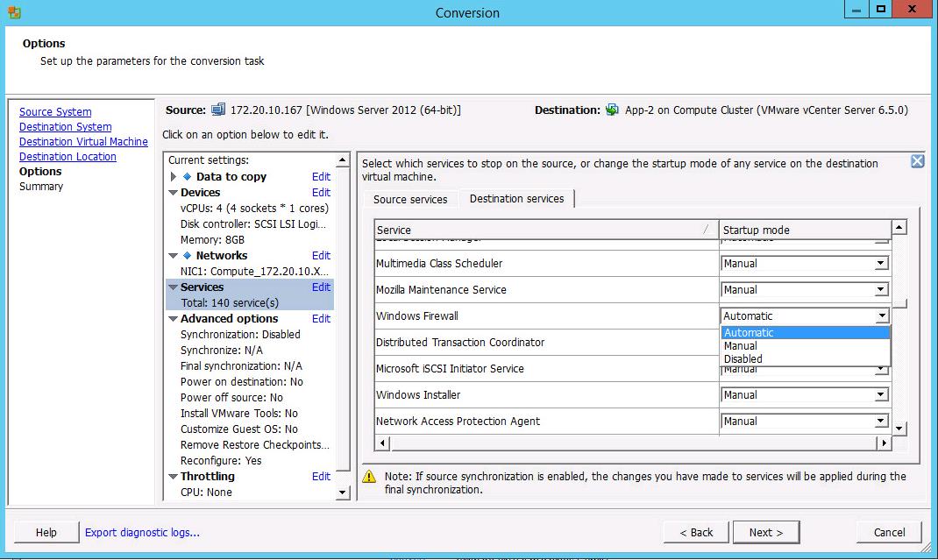Click the services table scroll right arrow
This screenshot has height=560, width=938.
coord(885,443)
